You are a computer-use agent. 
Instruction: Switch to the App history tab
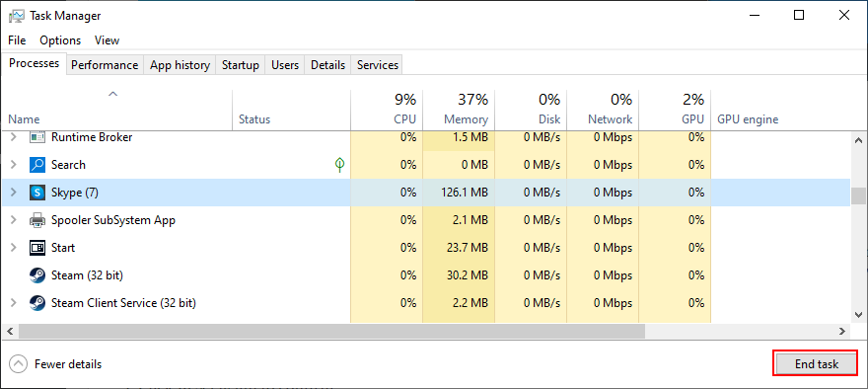tap(180, 65)
